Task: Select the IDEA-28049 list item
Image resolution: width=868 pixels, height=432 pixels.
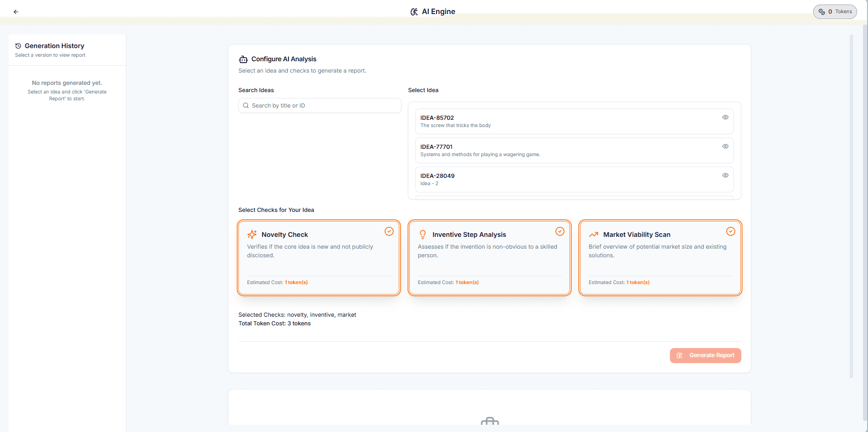Action: tap(545, 179)
